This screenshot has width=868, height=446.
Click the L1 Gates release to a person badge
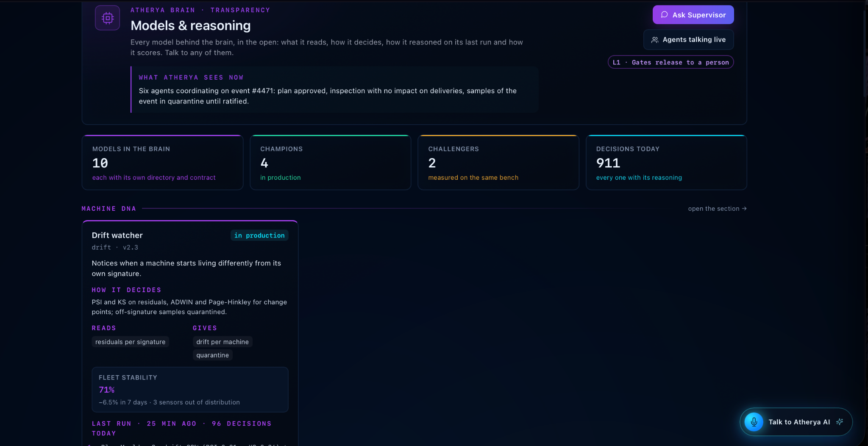(x=670, y=62)
